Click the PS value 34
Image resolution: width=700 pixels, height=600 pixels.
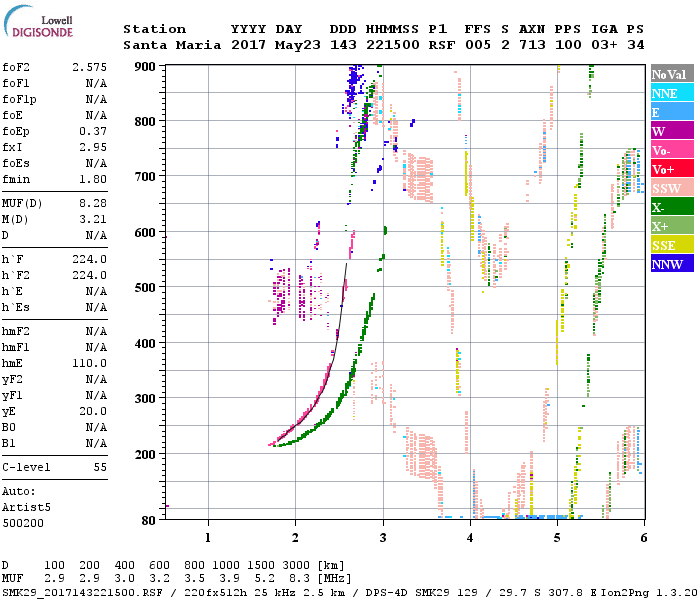(x=636, y=45)
